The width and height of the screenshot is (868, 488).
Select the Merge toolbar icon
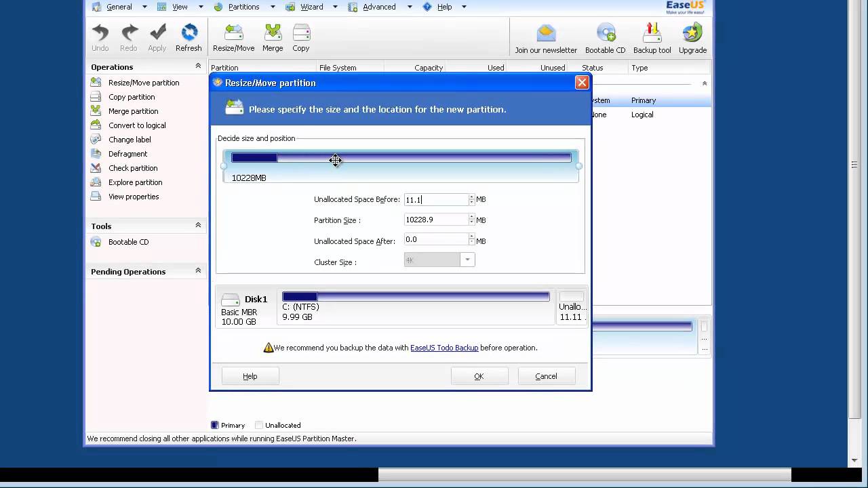point(273,32)
